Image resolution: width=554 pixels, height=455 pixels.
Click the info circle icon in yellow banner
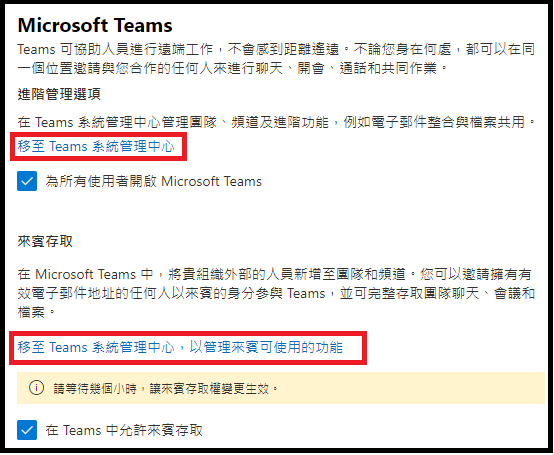(36, 388)
